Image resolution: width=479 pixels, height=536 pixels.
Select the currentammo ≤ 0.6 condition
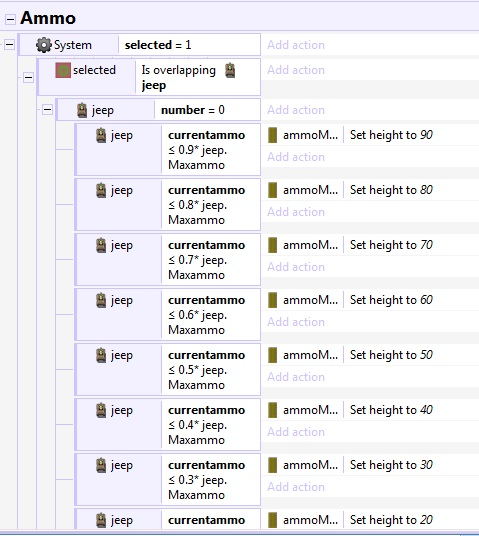207,315
